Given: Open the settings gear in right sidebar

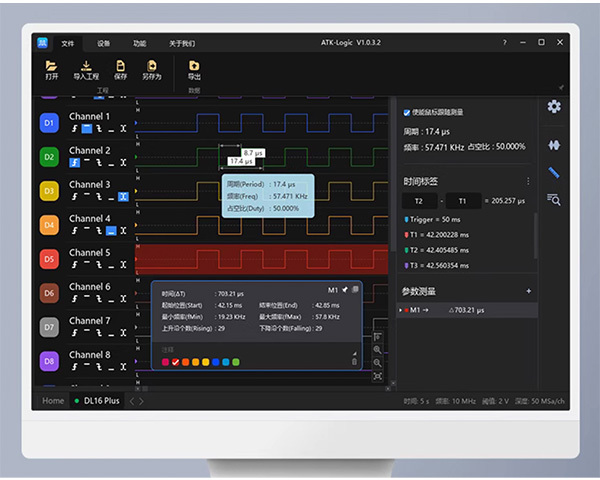Looking at the screenshot, I should tap(554, 106).
